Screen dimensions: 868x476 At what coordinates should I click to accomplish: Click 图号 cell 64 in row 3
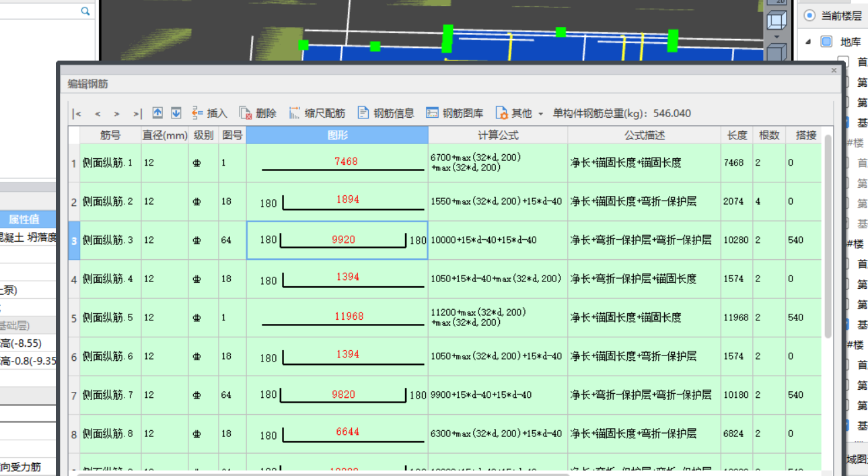(232, 240)
